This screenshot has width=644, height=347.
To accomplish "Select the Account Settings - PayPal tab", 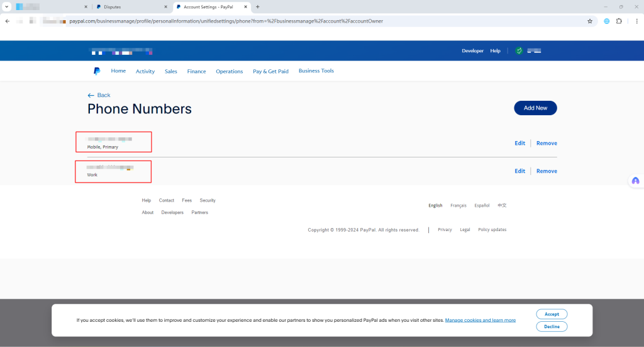I will click(211, 6).
